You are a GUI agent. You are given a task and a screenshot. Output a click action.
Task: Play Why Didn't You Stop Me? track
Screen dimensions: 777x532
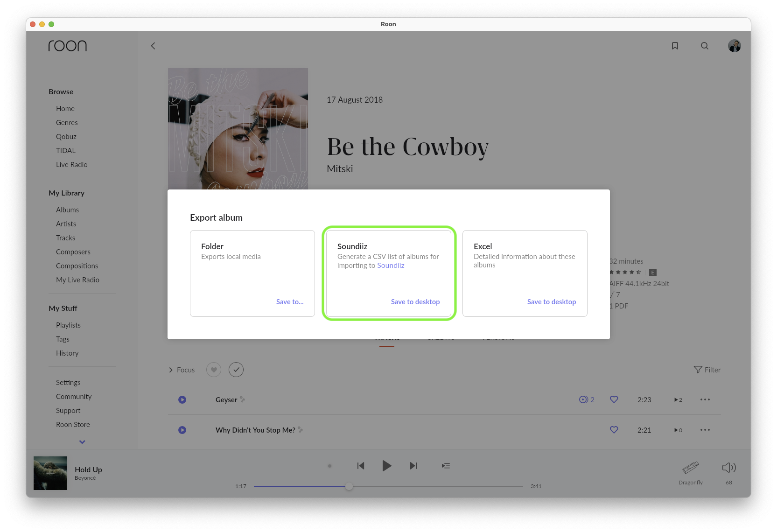tap(182, 430)
